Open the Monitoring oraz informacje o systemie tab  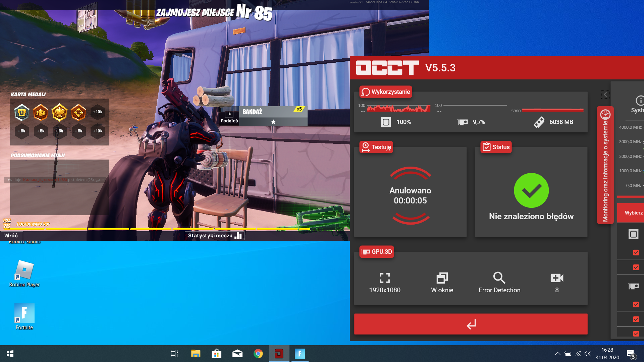pos(605,165)
